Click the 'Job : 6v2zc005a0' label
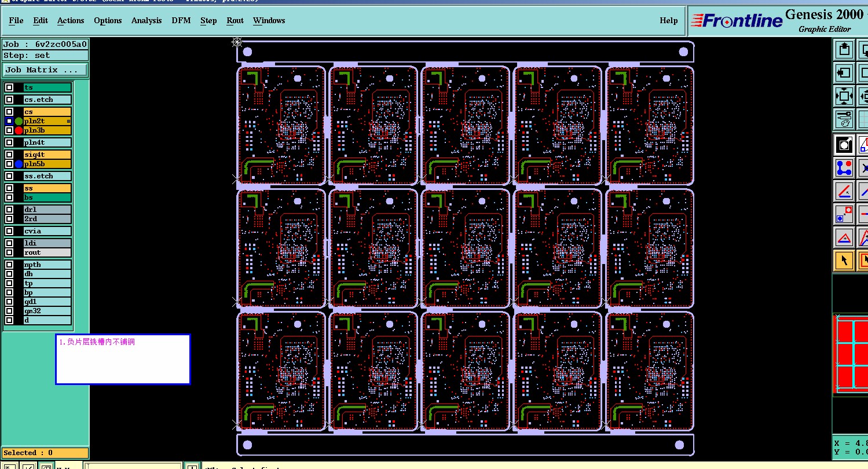868x469 pixels. coord(45,44)
